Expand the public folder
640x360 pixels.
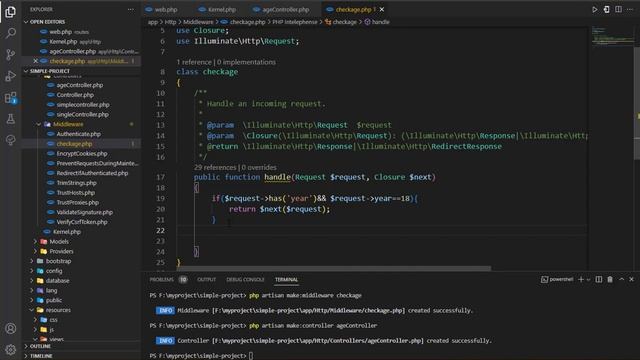pos(54,300)
